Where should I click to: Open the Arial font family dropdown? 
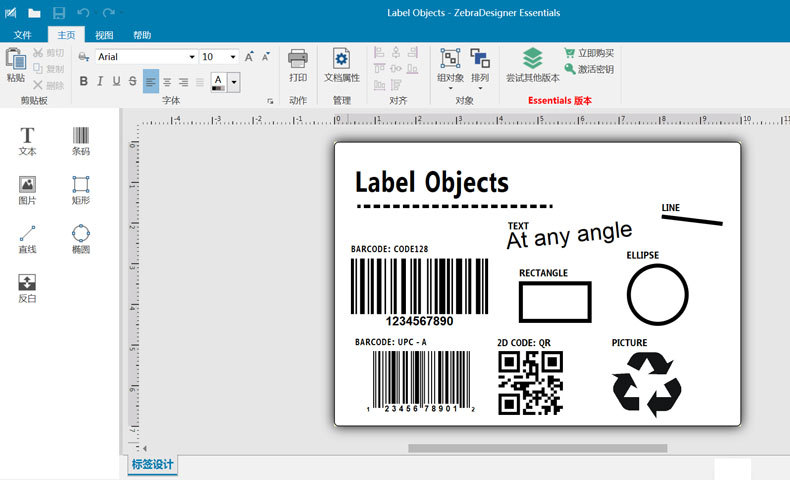[191, 57]
